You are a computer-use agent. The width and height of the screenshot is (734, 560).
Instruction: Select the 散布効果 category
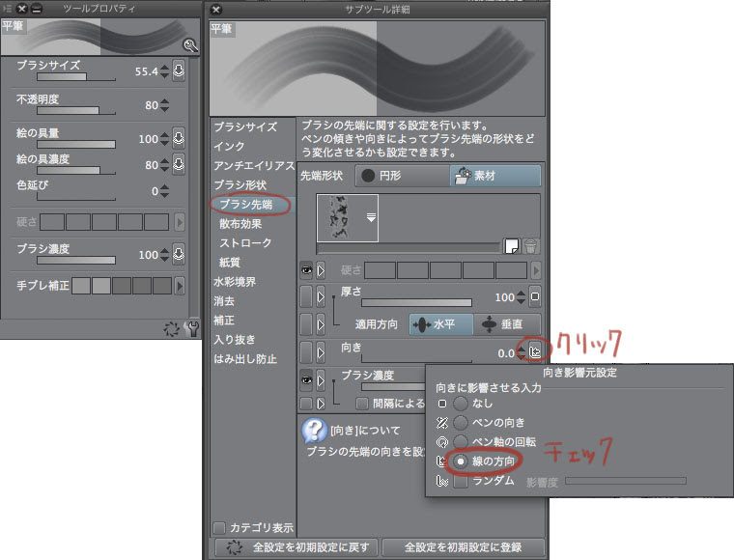pos(240,224)
